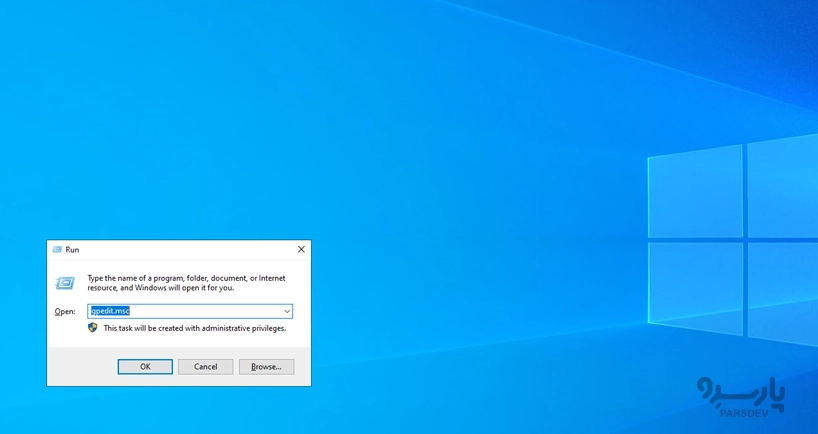Screen dimensions: 818x434
Task: Open the Browse... file picker
Action: (x=266, y=367)
